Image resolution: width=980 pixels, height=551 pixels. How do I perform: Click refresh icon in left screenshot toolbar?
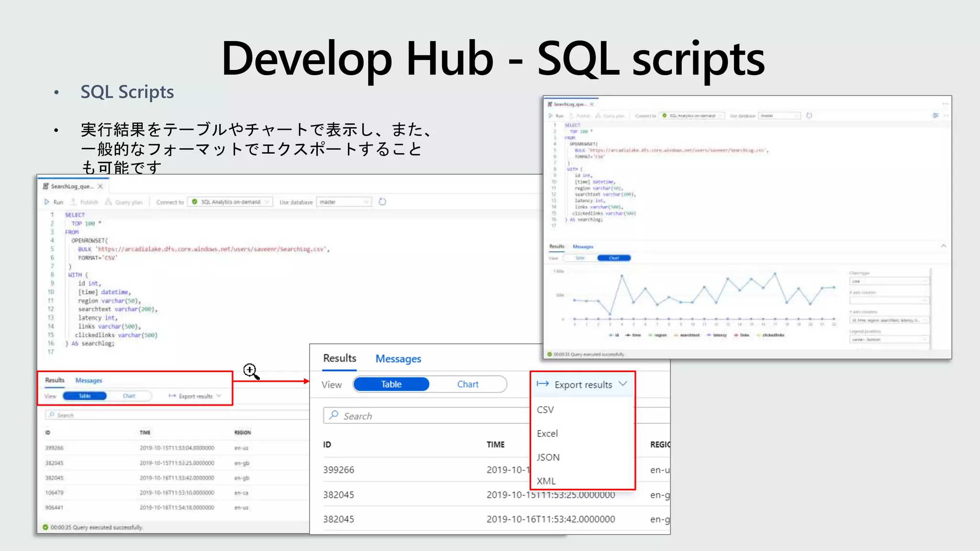point(382,201)
